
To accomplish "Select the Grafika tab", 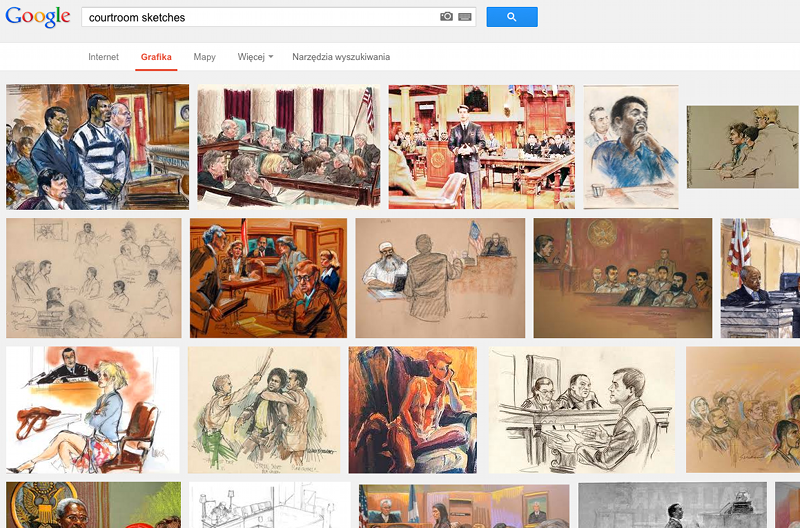I will [156, 57].
